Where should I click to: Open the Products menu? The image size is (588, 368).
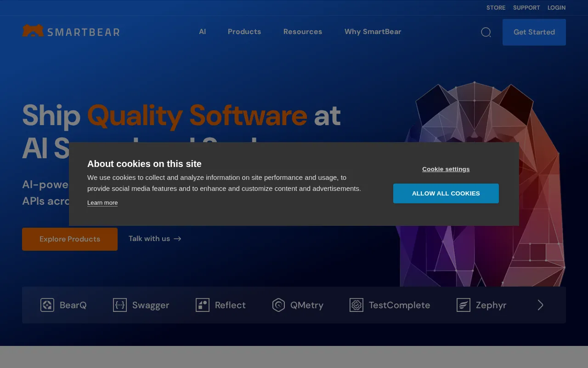(x=244, y=32)
